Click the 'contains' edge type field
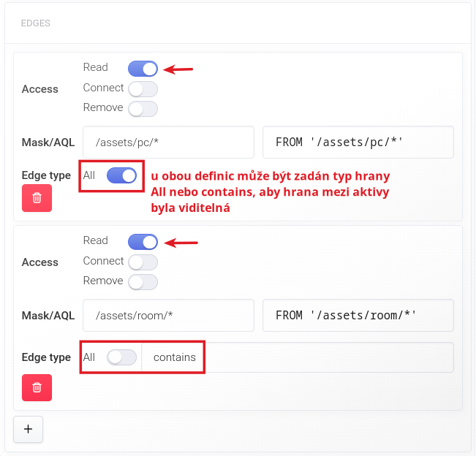This screenshot has height=456, width=476. [x=292, y=357]
